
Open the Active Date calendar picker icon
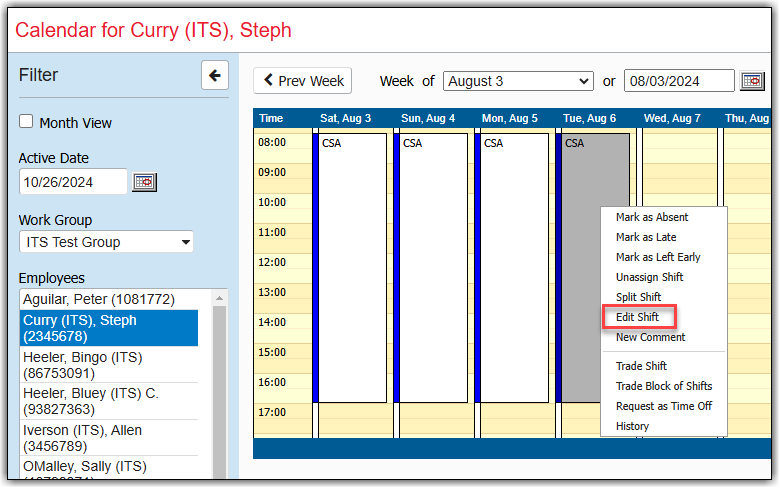pyautogui.click(x=145, y=182)
